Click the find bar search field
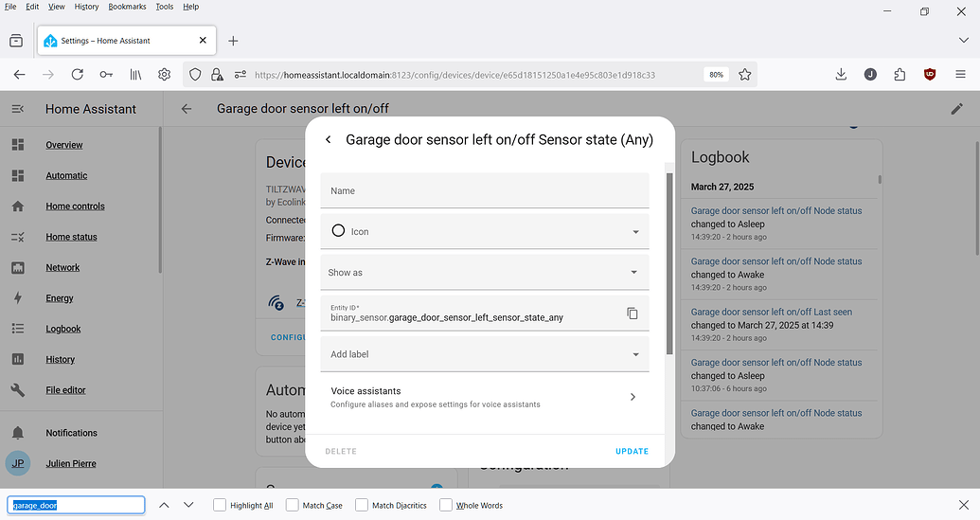980x520 pixels. [76, 505]
